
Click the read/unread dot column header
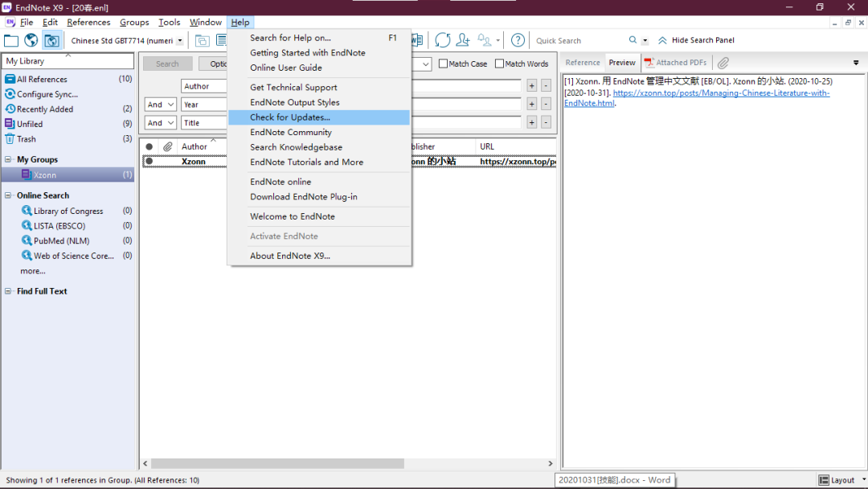click(x=149, y=146)
